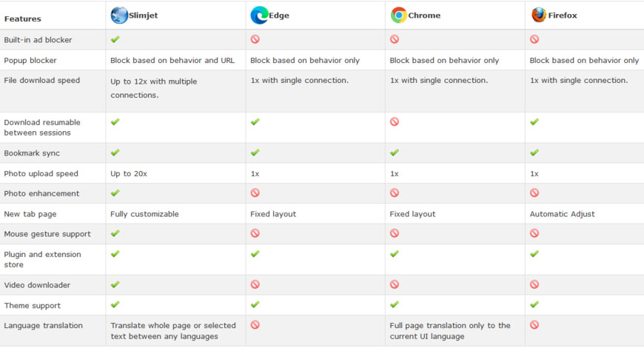Click Firefox's green check for Bookmark sync
The width and height of the screenshot is (644, 348).
tap(534, 153)
